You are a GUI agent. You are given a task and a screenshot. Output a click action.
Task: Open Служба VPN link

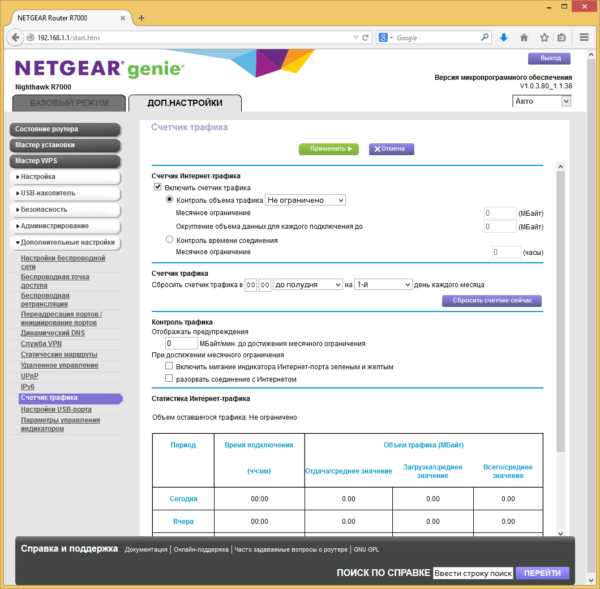pyautogui.click(x=41, y=343)
